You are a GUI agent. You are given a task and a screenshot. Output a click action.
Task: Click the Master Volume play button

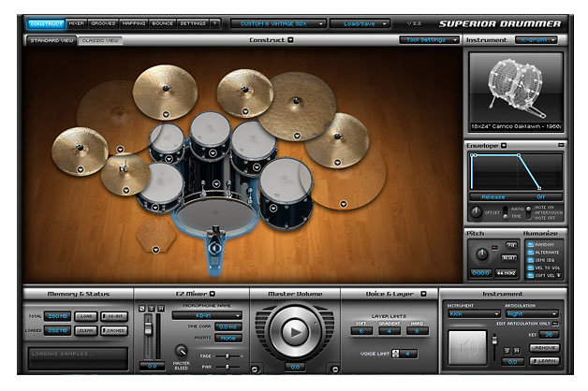click(x=295, y=332)
